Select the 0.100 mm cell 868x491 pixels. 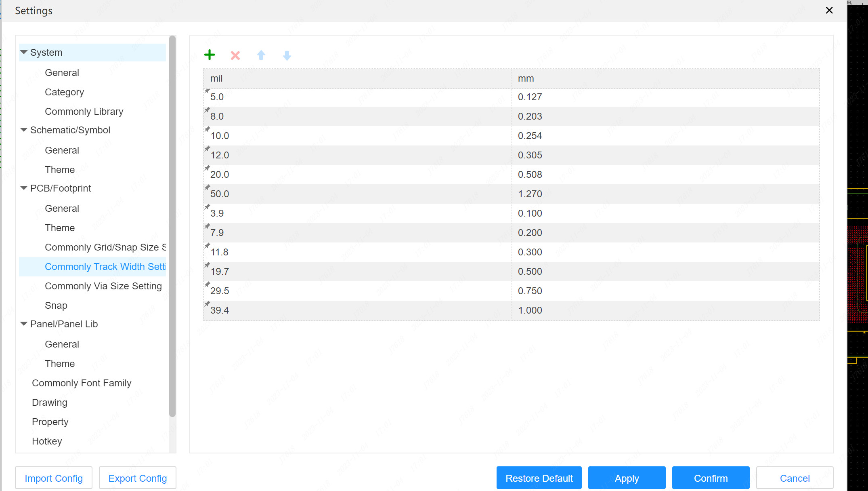click(x=665, y=213)
